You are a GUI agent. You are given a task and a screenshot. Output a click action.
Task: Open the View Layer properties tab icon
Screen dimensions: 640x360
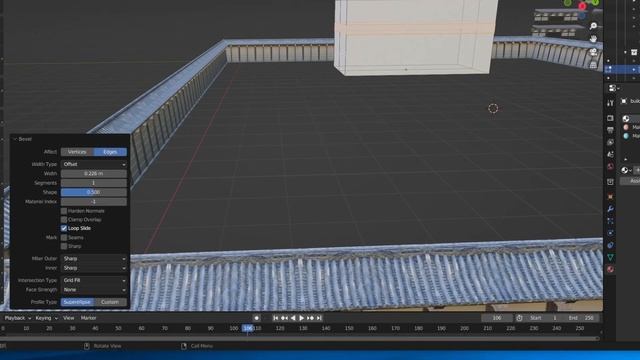click(x=610, y=142)
